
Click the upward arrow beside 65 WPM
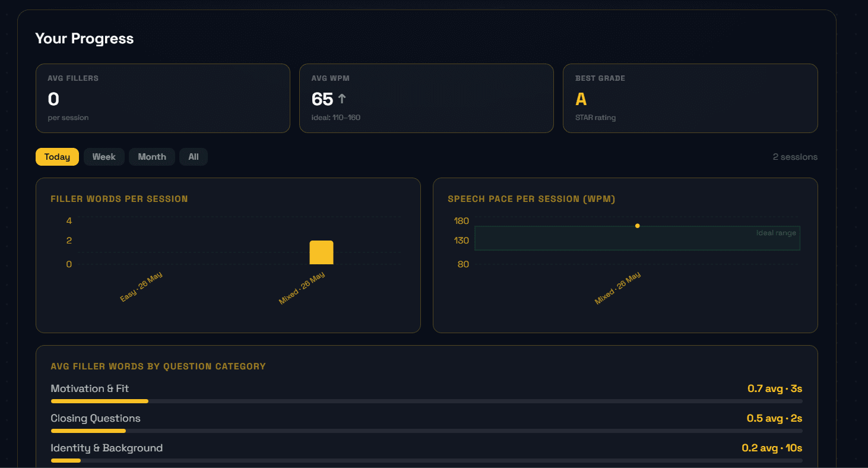(x=342, y=99)
